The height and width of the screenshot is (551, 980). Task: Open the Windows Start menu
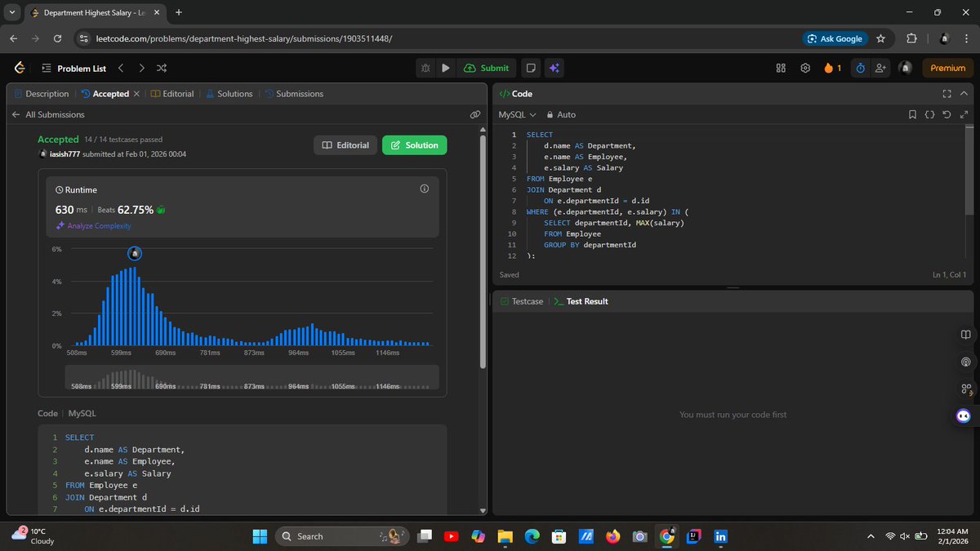(260, 536)
